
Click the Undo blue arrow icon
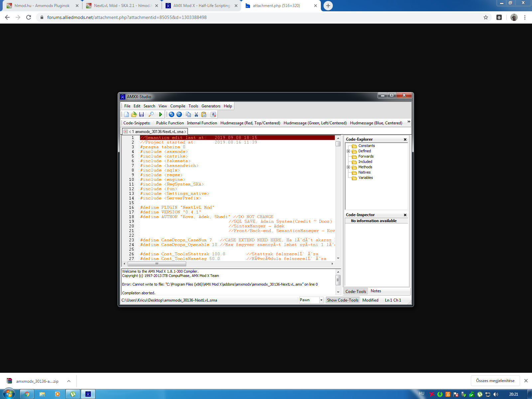tap(172, 114)
